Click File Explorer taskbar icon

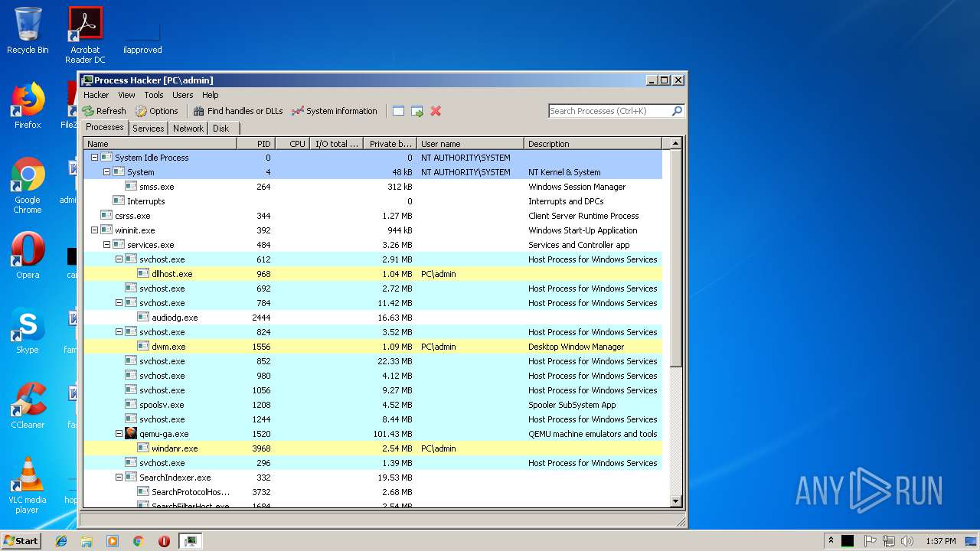coord(87,541)
